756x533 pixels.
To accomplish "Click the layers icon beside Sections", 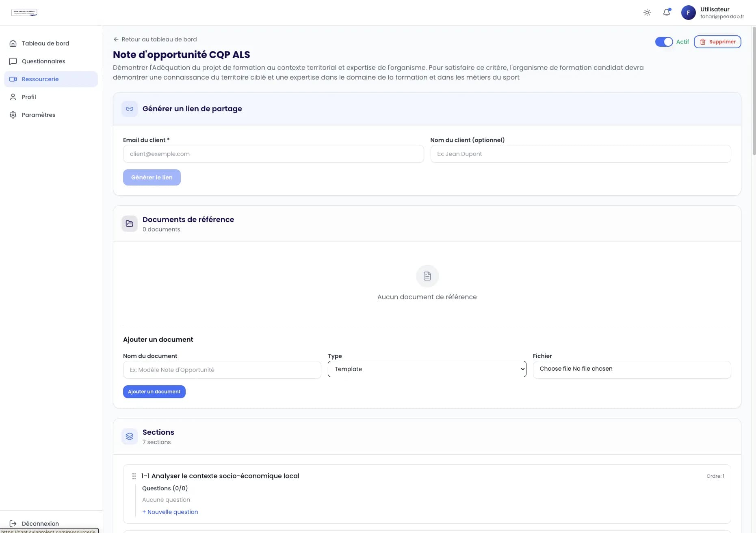I will click(129, 436).
